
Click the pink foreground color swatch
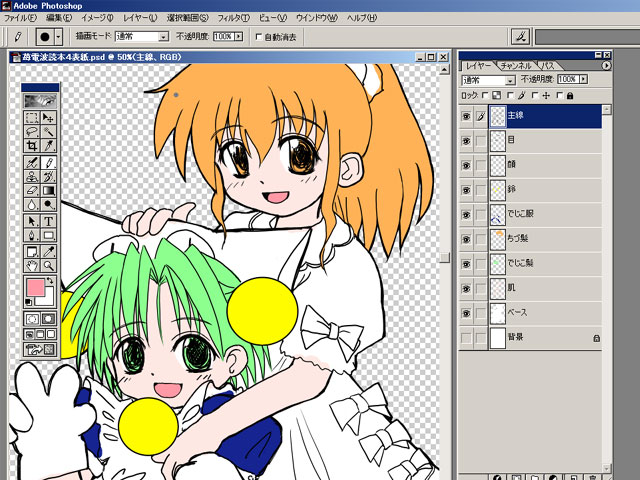(x=36, y=287)
